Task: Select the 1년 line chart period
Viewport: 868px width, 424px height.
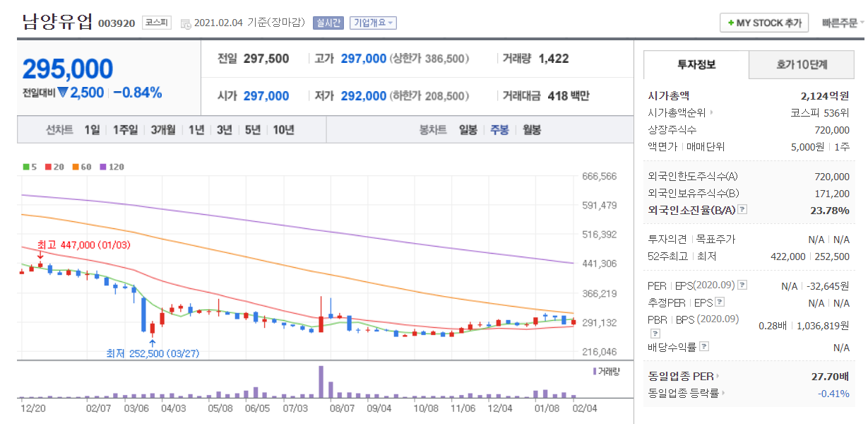Action: (x=196, y=130)
